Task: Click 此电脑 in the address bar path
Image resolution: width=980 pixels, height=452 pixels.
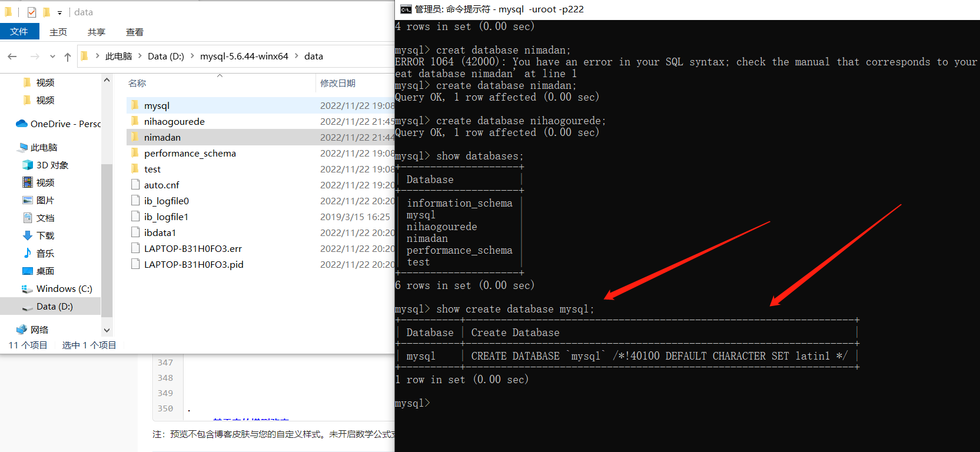Action: pyautogui.click(x=118, y=56)
